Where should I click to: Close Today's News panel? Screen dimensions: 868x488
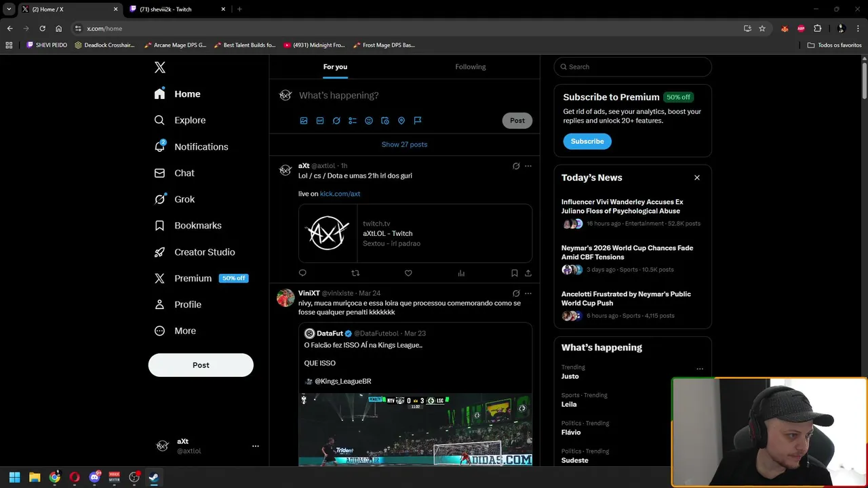(x=696, y=178)
